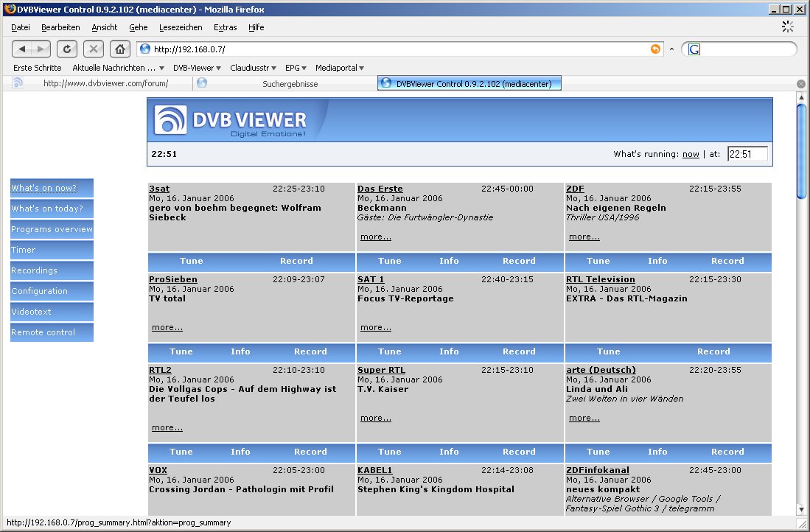Open What's on today? in sidebar

[52, 209]
